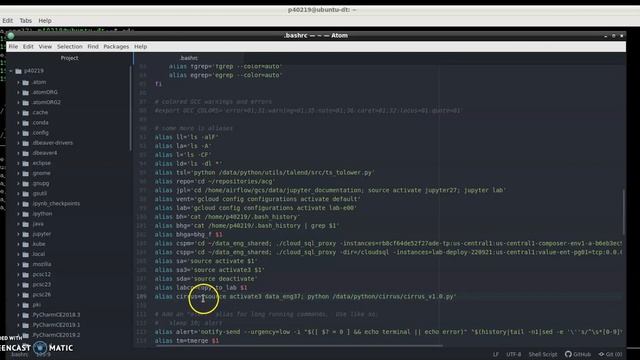Expand the .mozilla folder chevron
Image resolution: width=640 pixels, height=360 pixels.
coord(18,264)
